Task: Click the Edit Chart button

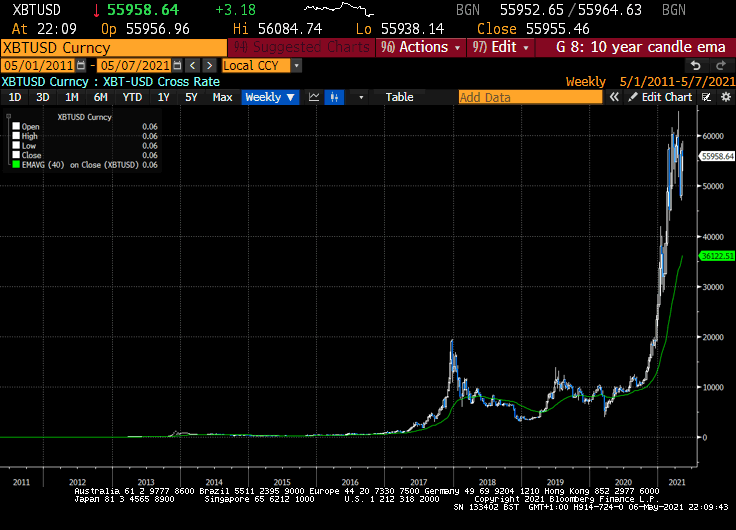Action: tap(660, 97)
